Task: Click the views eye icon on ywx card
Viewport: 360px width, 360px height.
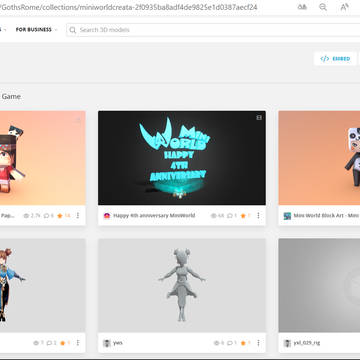Action: (x=217, y=343)
